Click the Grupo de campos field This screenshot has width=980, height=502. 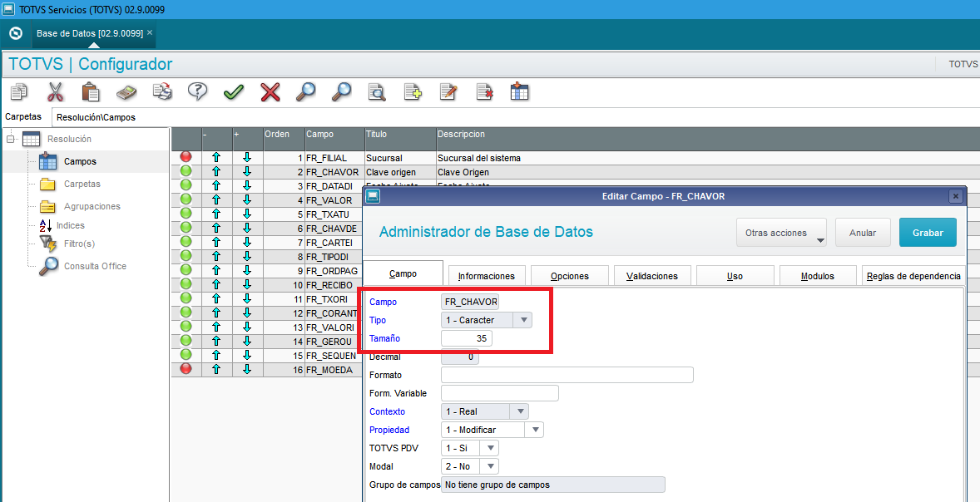click(553, 485)
